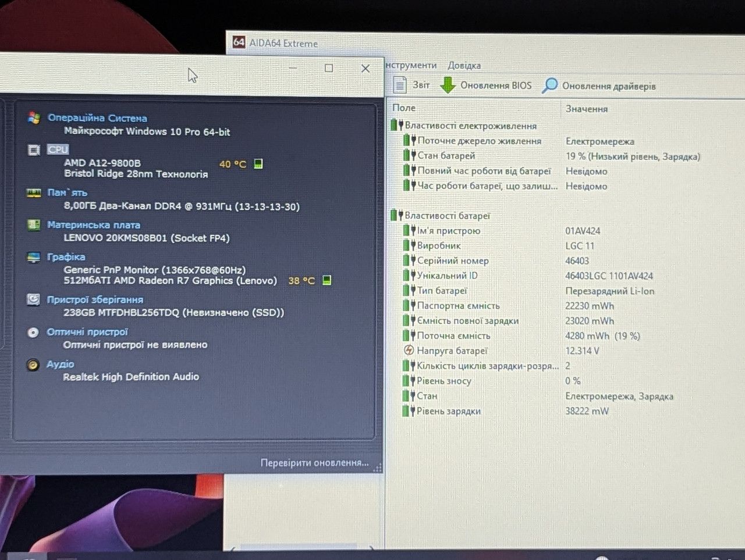Image resolution: width=745 pixels, height=560 pixels.
Task: Open the Оптичні пристрої section in Speccy
Action: 87,332
